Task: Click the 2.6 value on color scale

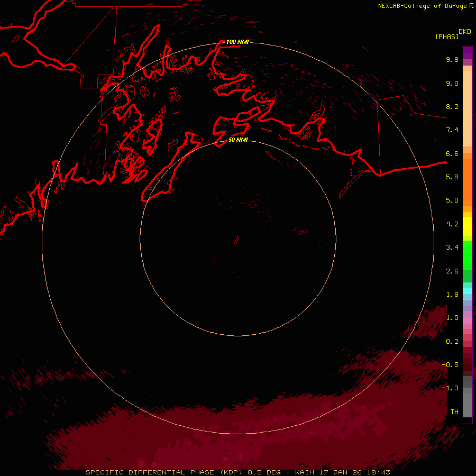Action: (x=452, y=271)
